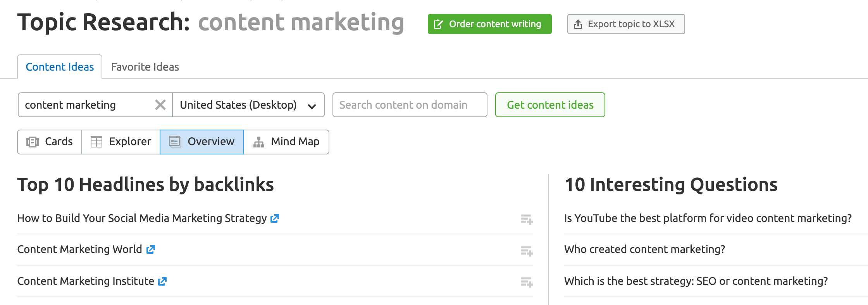The height and width of the screenshot is (305, 868).
Task: Click Get content ideas button
Action: tap(550, 105)
